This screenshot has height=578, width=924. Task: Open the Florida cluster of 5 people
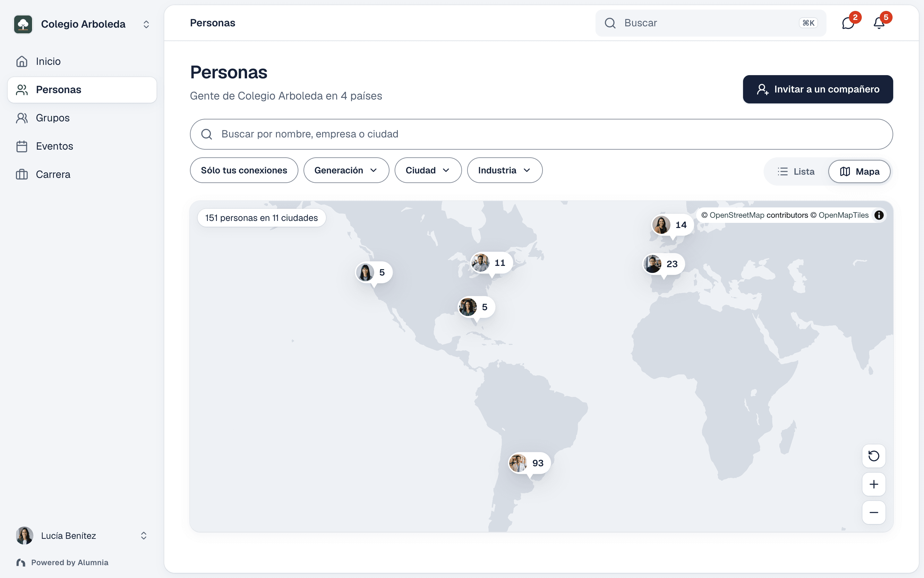click(x=476, y=307)
